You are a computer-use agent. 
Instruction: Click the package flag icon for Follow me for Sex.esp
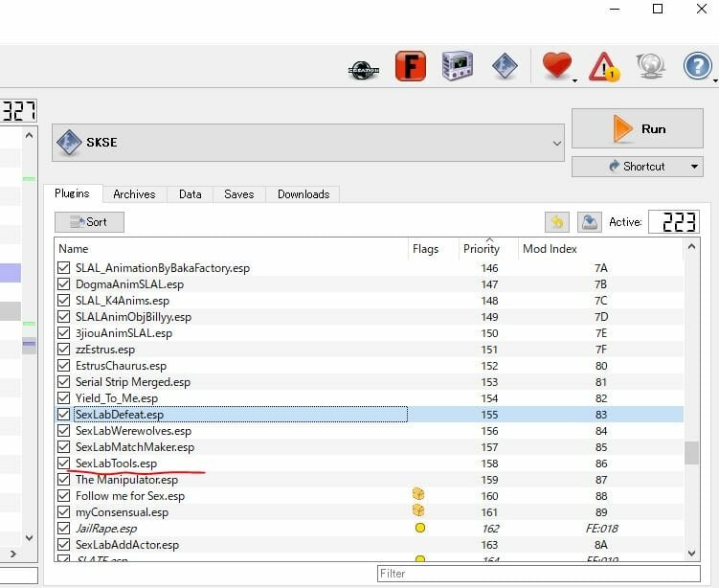(418, 494)
